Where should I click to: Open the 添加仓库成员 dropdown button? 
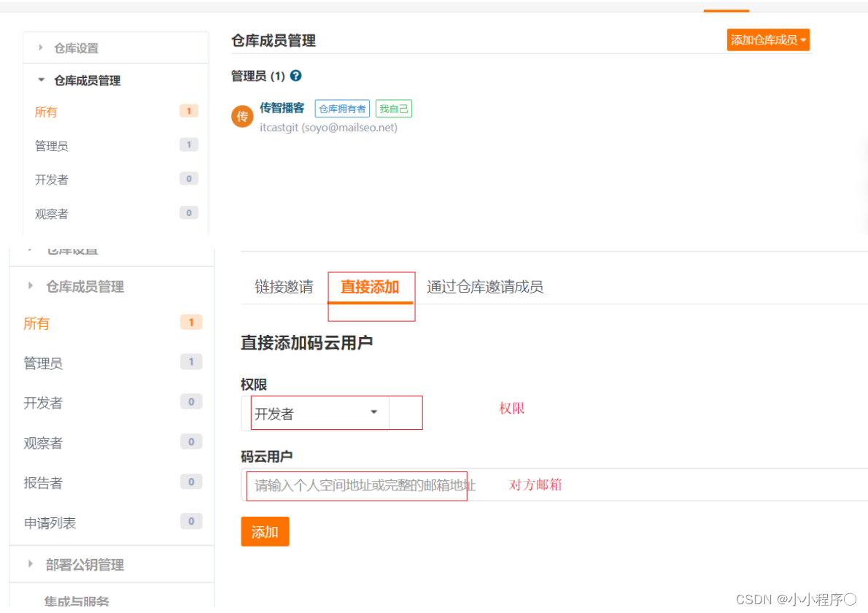[x=768, y=40]
